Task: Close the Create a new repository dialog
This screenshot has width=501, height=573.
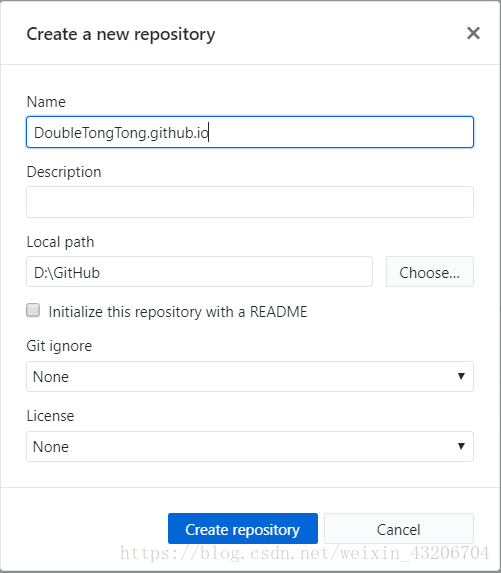Action: pyautogui.click(x=473, y=33)
